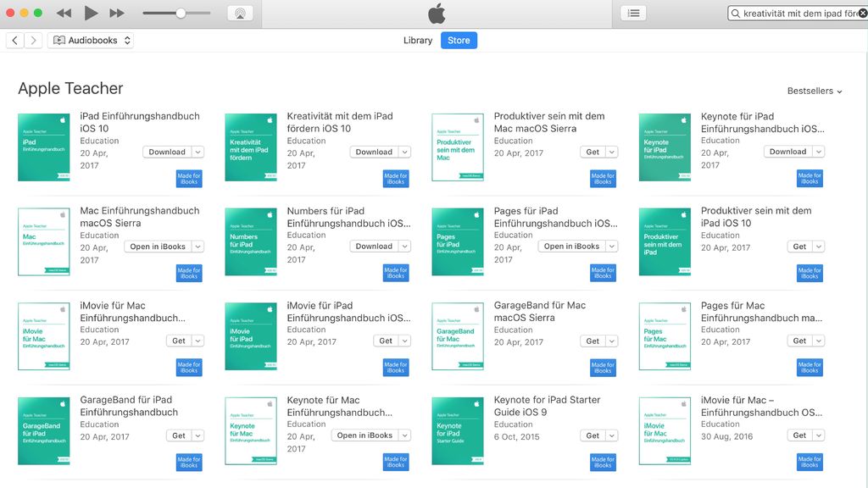Click the rewind playback button
This screenshot has width=868, height=488.
pos(64,13)
